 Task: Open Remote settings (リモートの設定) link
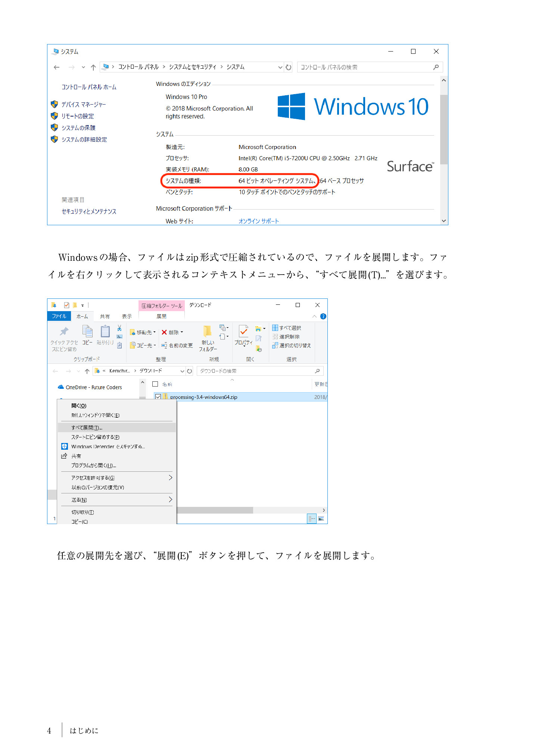click(78, 116)
